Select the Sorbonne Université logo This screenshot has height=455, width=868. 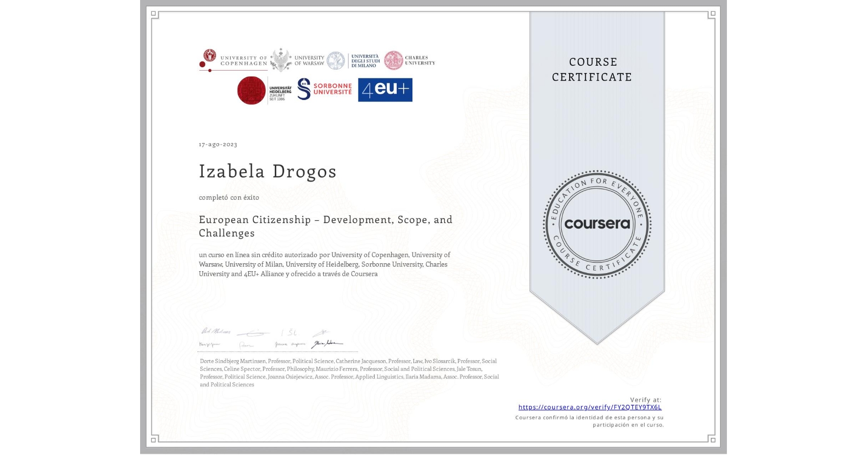point(323,90)
